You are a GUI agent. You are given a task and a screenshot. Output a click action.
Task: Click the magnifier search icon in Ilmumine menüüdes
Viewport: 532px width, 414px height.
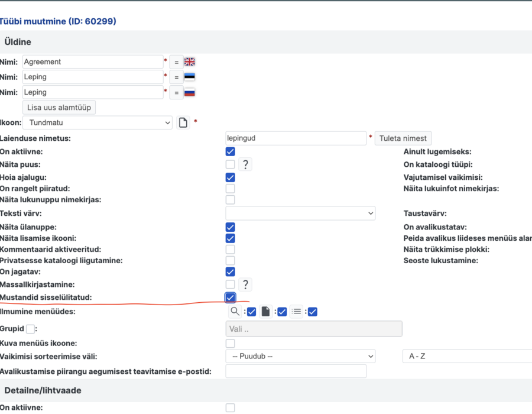point(235,311)
